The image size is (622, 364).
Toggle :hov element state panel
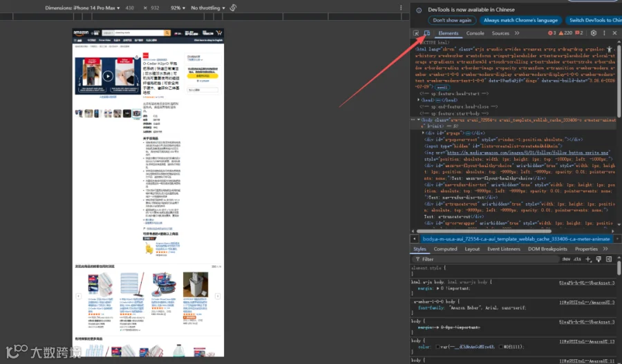point(566,259)
